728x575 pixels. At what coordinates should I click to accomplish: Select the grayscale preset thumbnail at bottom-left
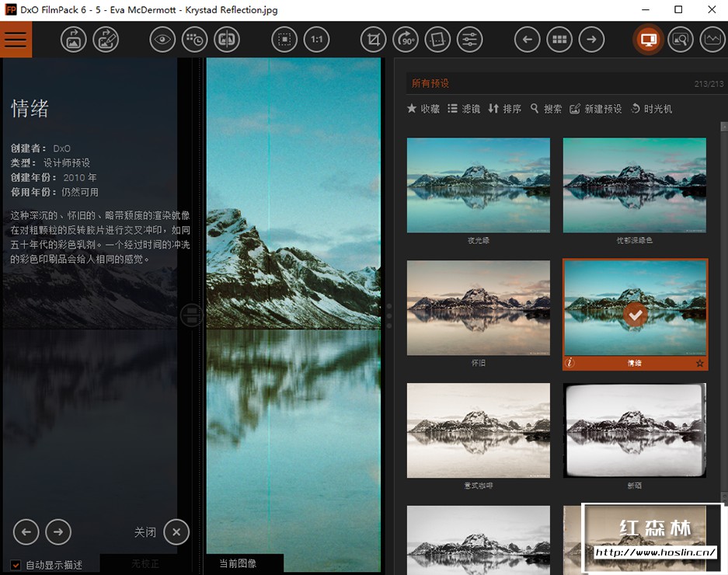(x=479, y=540)
